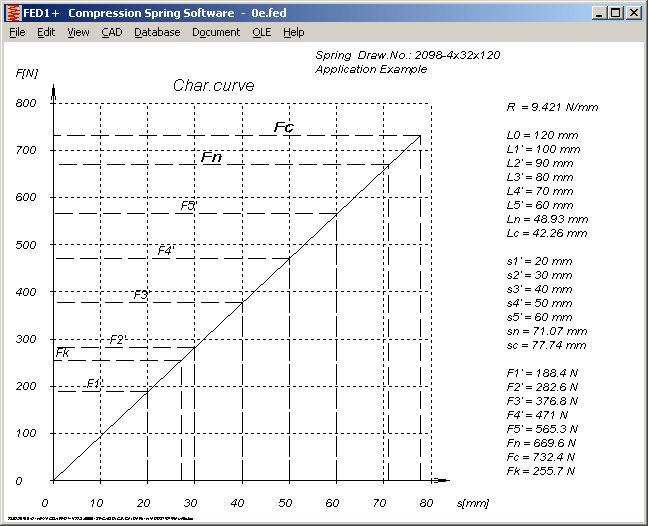
Task: Open the Help menu
Action: [x=293, y=32]
